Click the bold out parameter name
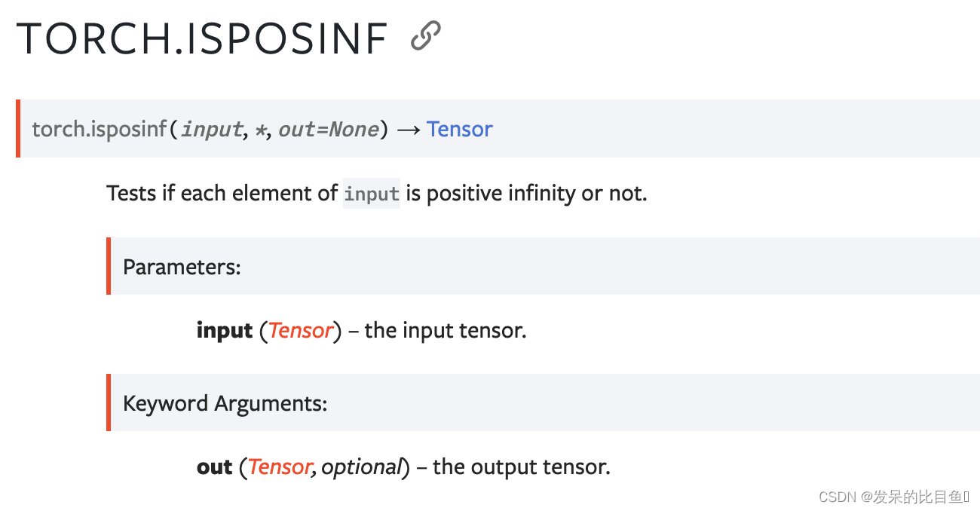980x511 pixels. (x=214, y=467)
